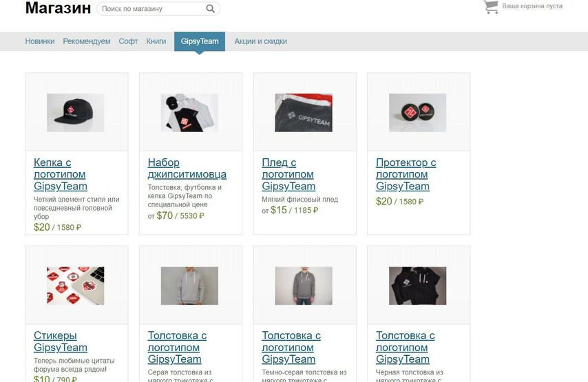The height and width of the screenshot is (382, 588).
Task: Open the Акции и скидки tab
Action: tap(261, 41)
